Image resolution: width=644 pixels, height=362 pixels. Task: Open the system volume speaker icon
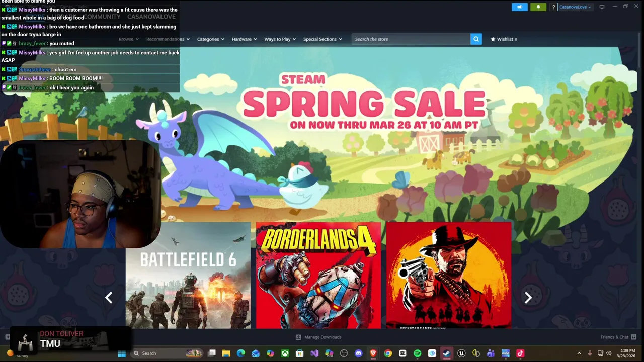(x=608, y=353)
